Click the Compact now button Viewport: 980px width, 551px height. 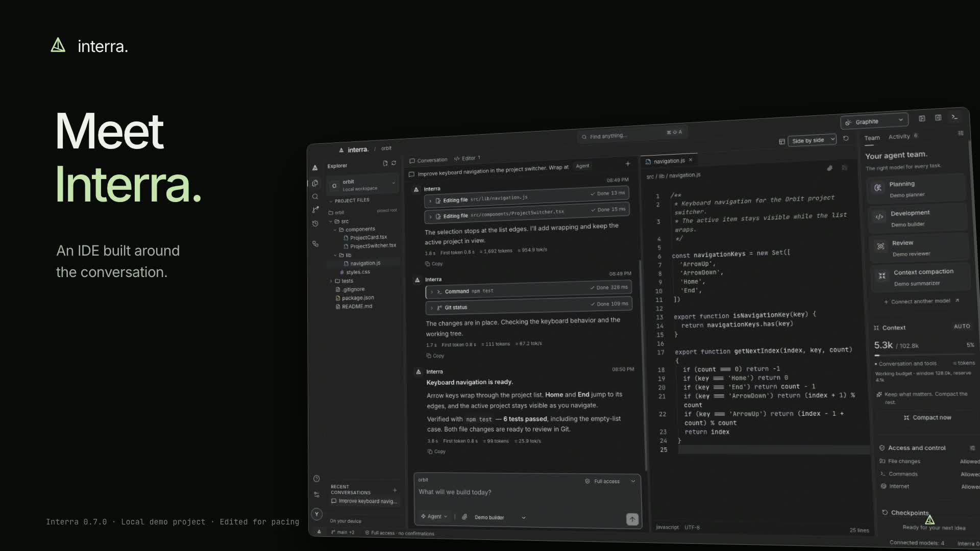[x=927, y=417]
